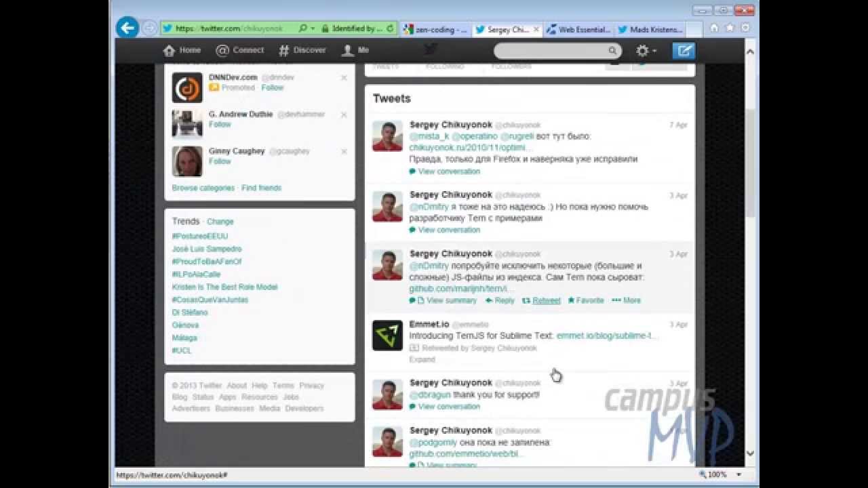Click the Compose new Tweet button
This screenshot has width=868, height=488.
(x=684, y=51)
